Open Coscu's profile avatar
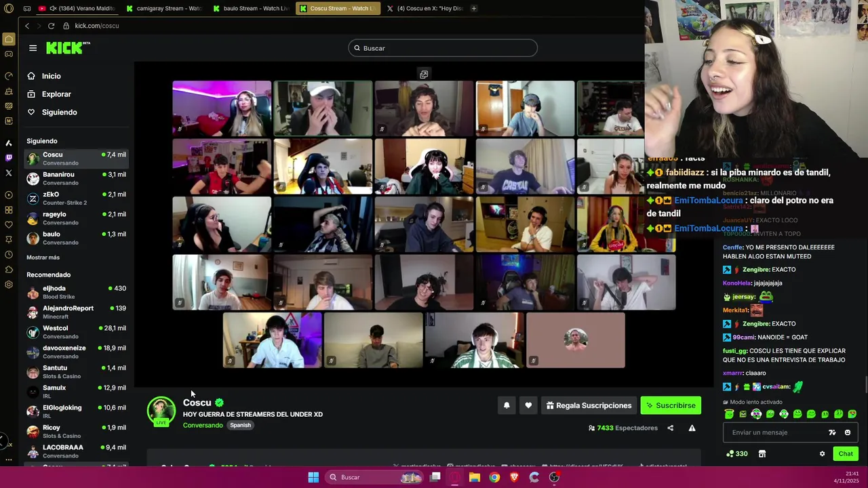This screenshot has width=868, height=488. coord(161,411)
